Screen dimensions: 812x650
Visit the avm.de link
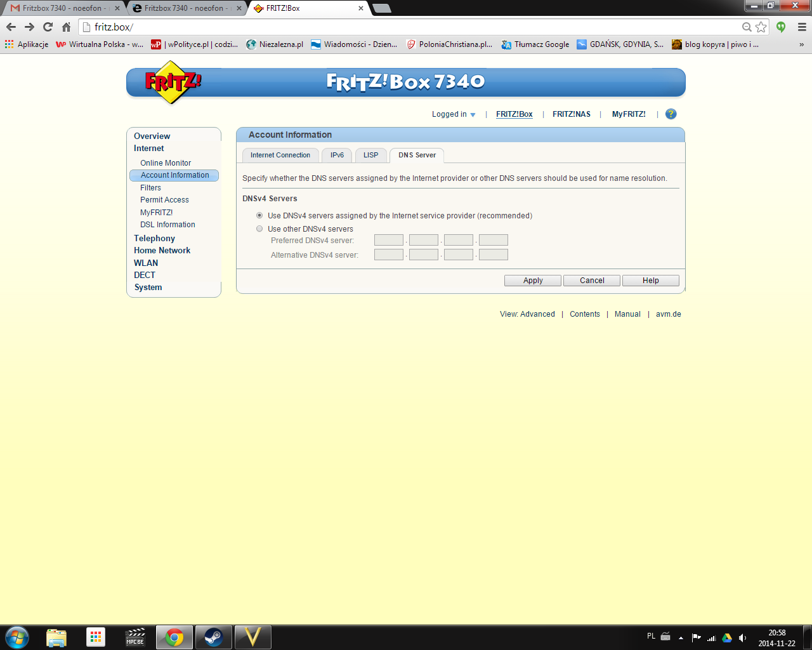click(x=669, y=314)
